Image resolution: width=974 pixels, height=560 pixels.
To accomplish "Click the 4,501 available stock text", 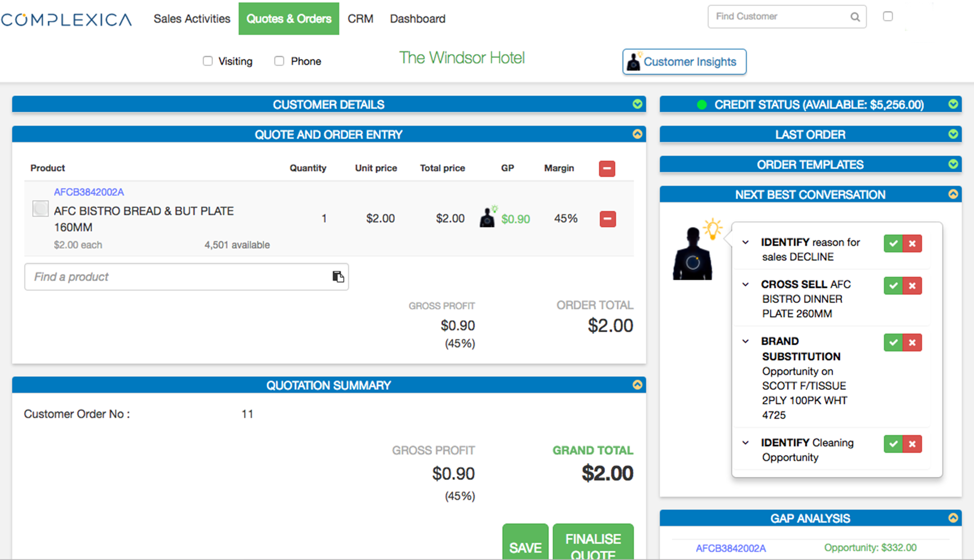I will [x=237, y=245].
